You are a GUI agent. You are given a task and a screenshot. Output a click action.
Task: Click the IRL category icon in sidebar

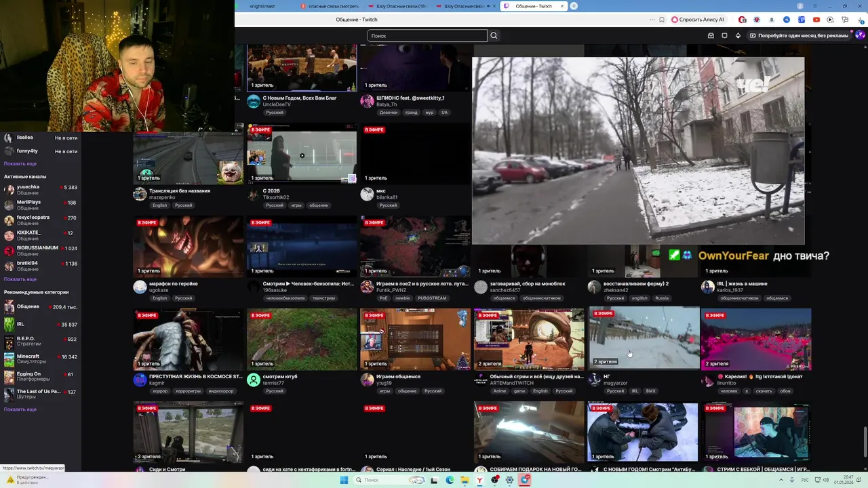point(9,325)
